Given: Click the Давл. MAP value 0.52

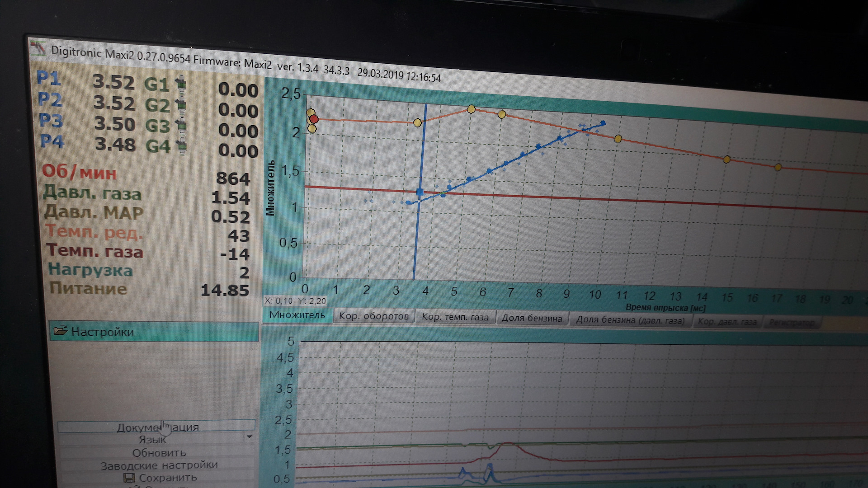Looking at the screenshot, I should [x=230, y=217].
